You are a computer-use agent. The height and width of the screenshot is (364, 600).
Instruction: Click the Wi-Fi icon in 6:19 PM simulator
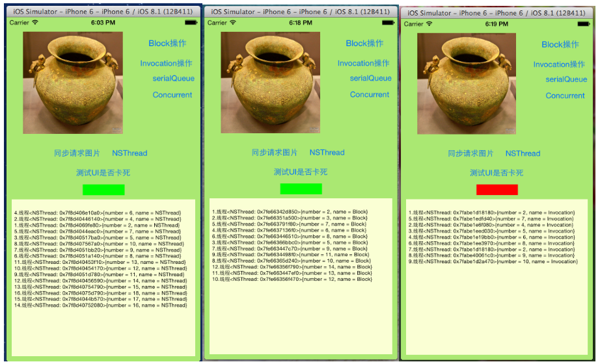pos(430,23)
